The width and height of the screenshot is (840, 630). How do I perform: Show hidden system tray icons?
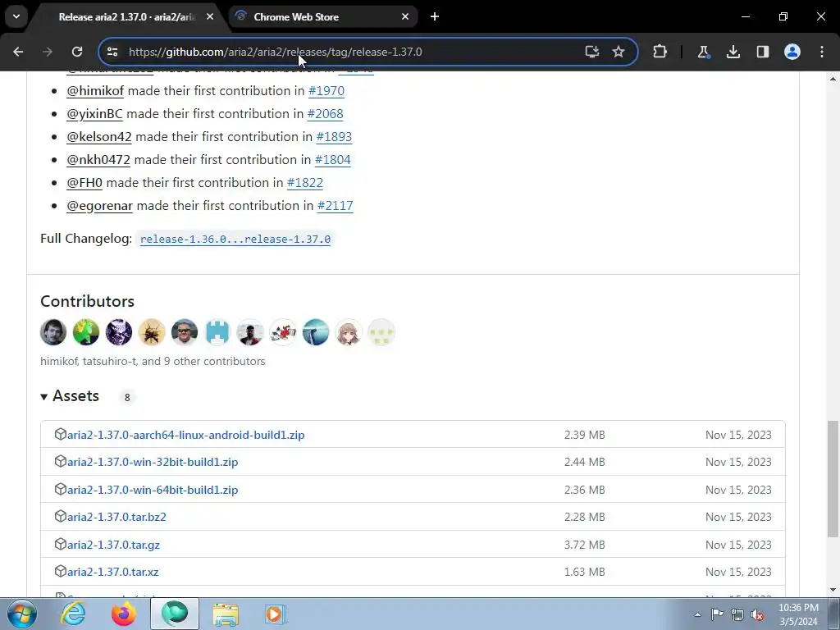tap(697, 614)
